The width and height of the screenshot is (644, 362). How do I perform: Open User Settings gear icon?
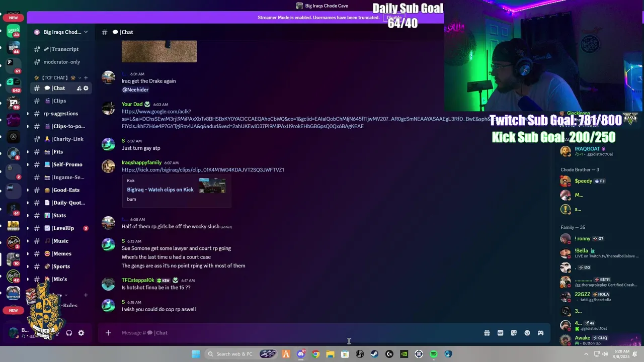(x=81, y=333)
